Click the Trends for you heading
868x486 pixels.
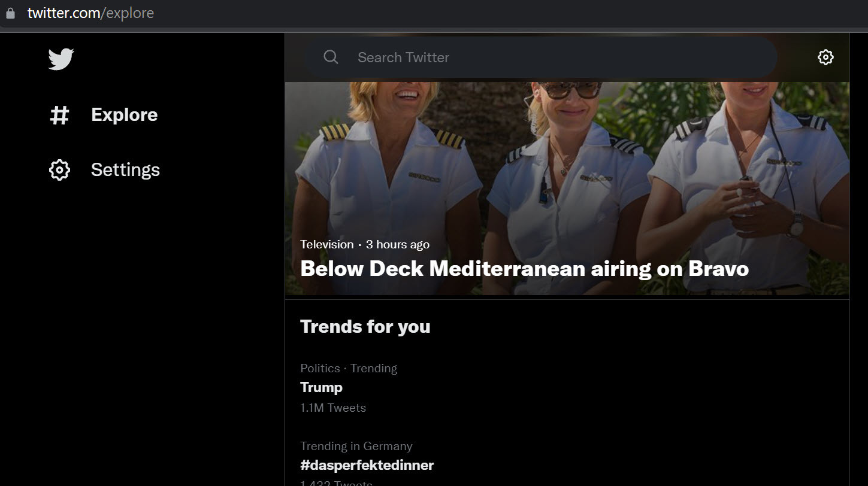click(365, 327)
